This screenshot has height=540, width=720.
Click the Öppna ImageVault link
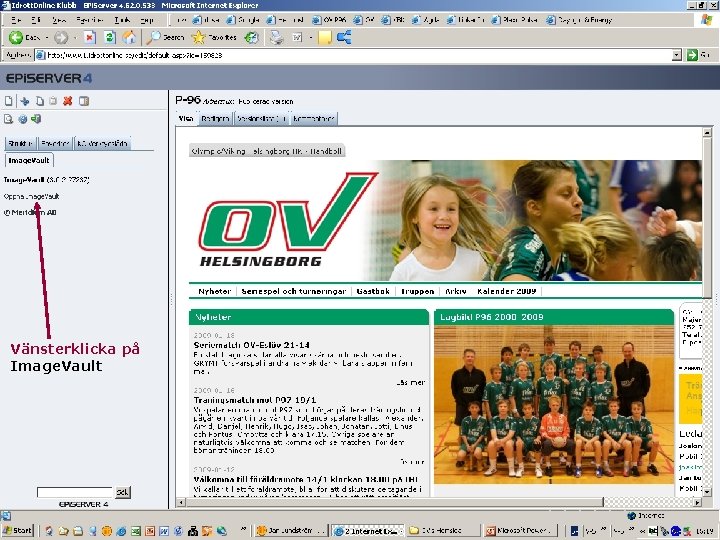point(32,196)
